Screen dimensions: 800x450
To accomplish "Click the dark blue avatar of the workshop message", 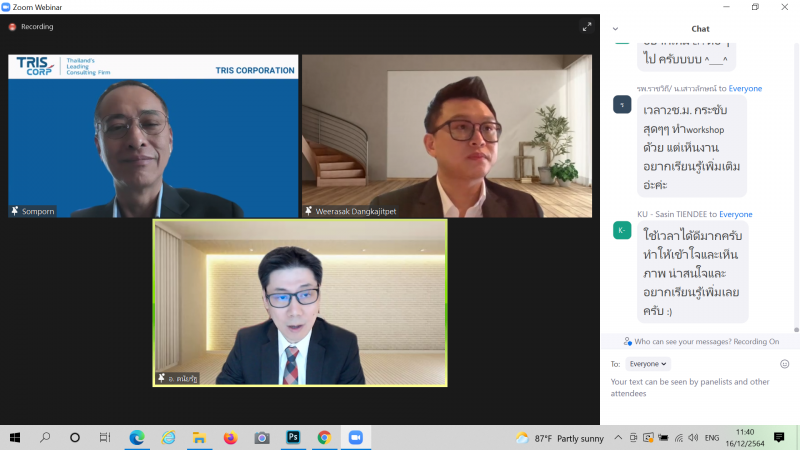I will 622,105.
